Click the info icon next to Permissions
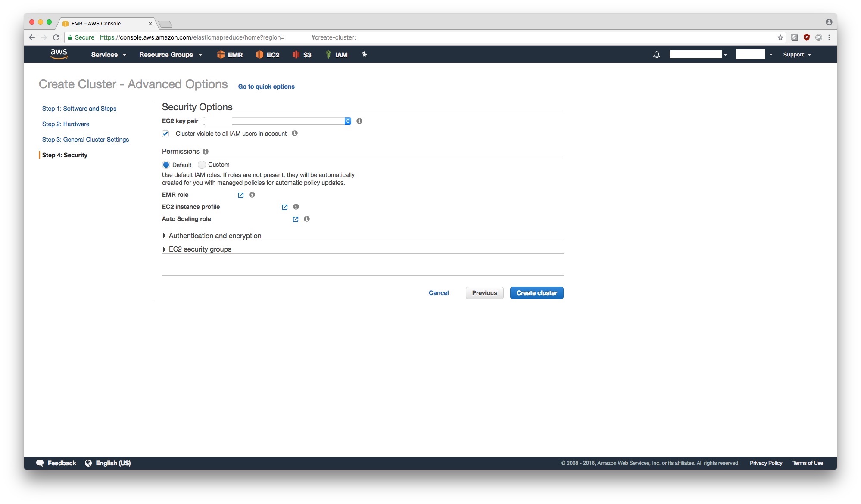Screen dimensions: 861x504 [205, 151]
